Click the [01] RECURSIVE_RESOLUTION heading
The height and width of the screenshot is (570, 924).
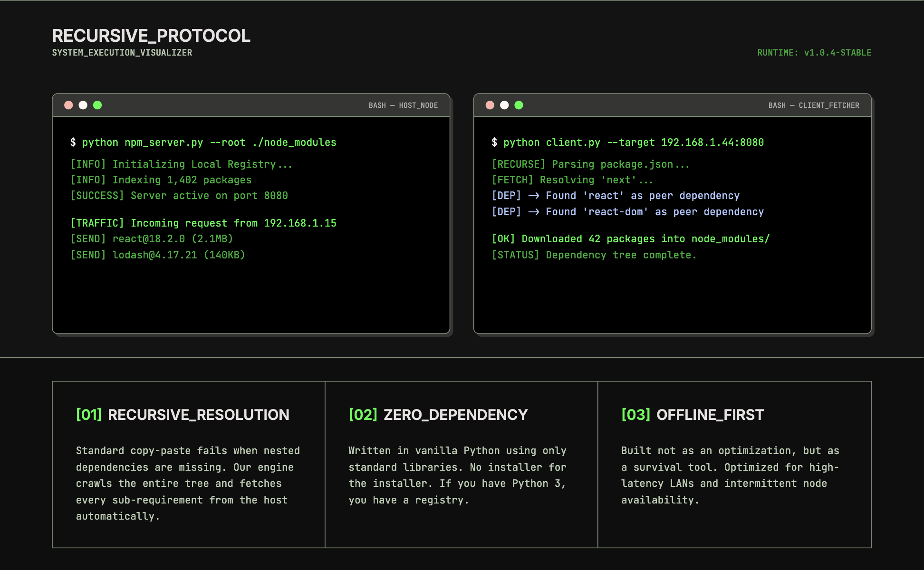[x=183, y=415]
